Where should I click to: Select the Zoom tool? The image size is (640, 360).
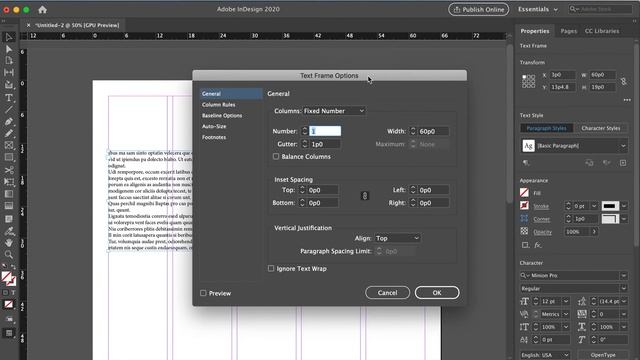[x=9, y=255]
